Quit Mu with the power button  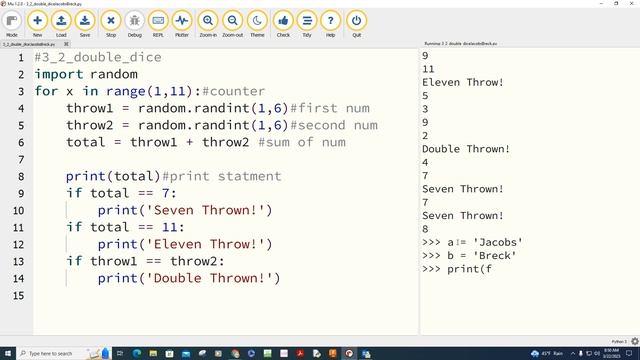pos(356,24)
